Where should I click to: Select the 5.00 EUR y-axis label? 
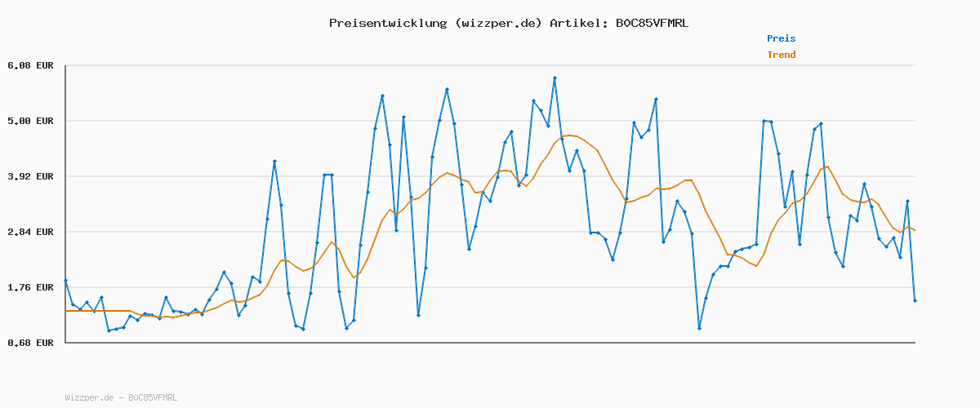(30, 121)
